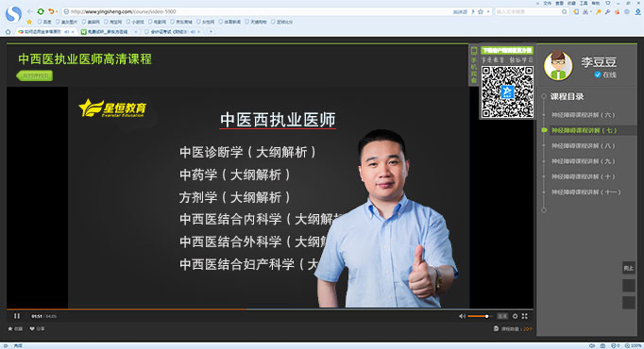Screen dimensions: 644x349
Task: Click the browser back arrow
Action: point(29,11)
